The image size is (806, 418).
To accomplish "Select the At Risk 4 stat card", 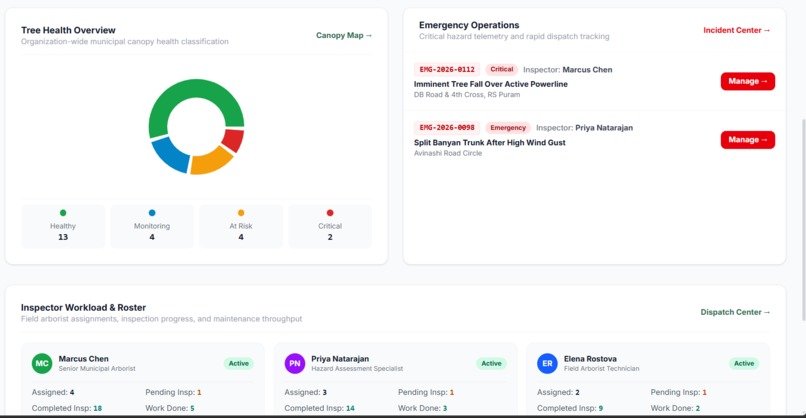I will (241, 226).
